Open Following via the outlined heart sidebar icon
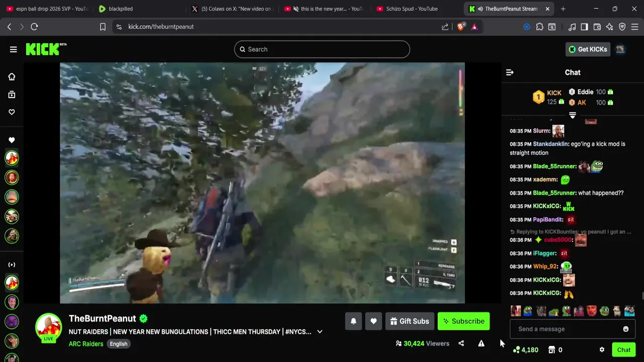644x362 pixels. point(12,112)
